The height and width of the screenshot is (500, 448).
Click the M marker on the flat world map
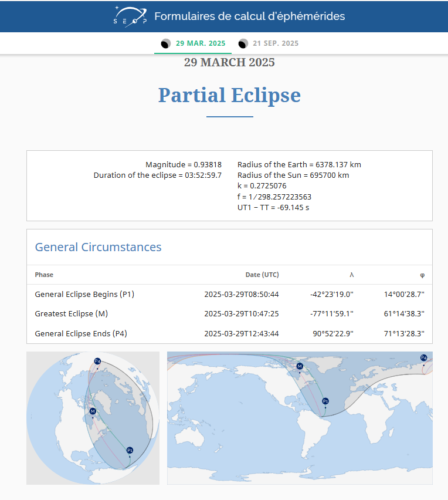(300, 366)
